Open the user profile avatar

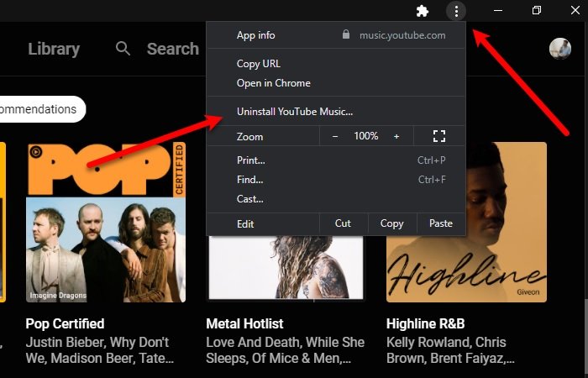pyautogui.click(x=560, y=49)
